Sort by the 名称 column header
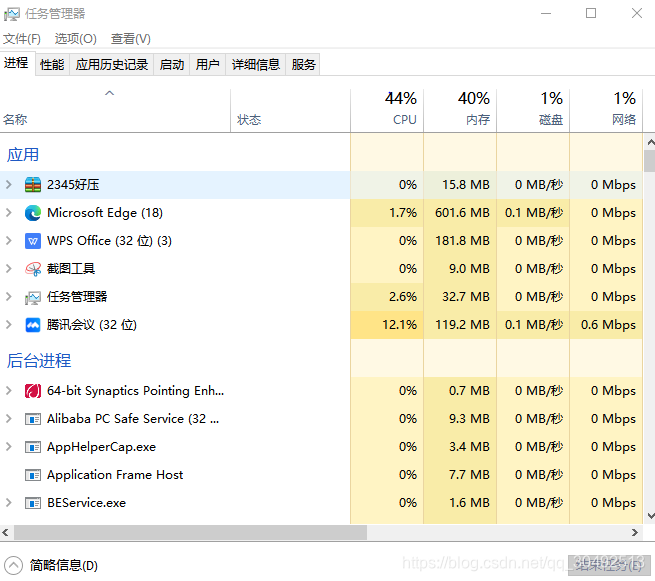The image size is (655, 581). tap(115, 111)
